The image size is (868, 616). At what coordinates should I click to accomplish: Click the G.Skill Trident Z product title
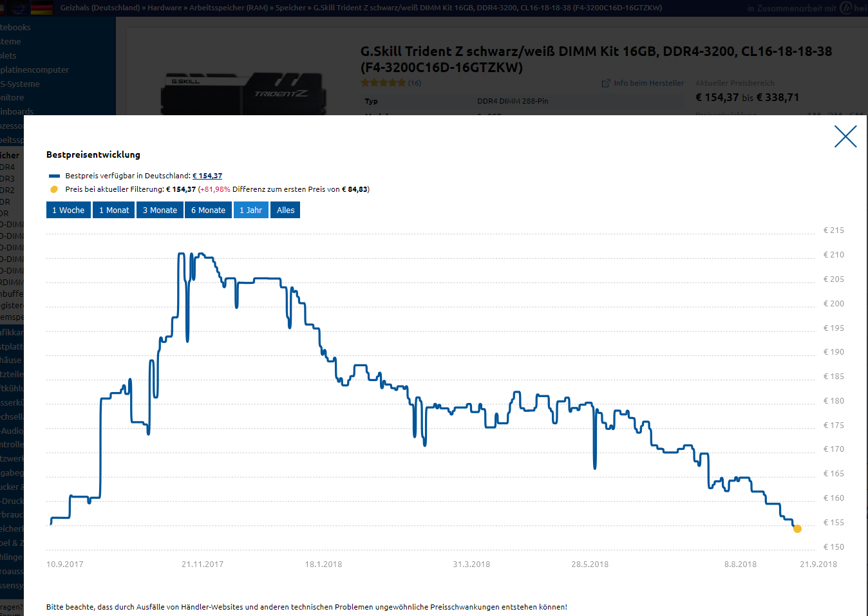(596, 59)
